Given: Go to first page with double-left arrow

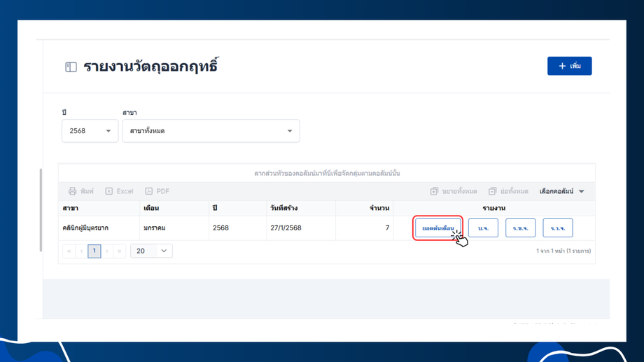Looking at the screenshot, I should (69, 251).
